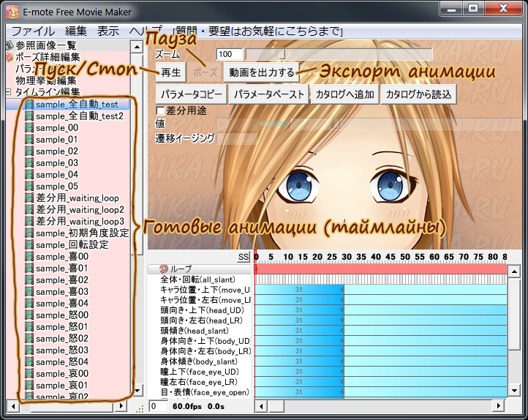Click film icon of sample_回転設定

pyautogui.click(x=29, y=245)
